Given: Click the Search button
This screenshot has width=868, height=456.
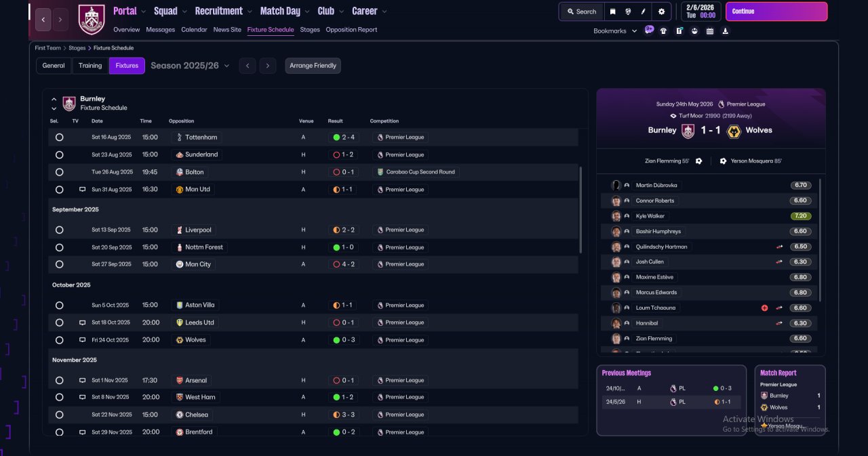Looking at the screenshot, I should [x=581, y=12].
